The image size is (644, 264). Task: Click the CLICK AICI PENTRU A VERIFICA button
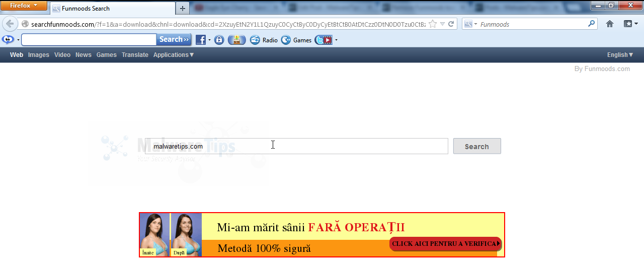pos(446,244)
